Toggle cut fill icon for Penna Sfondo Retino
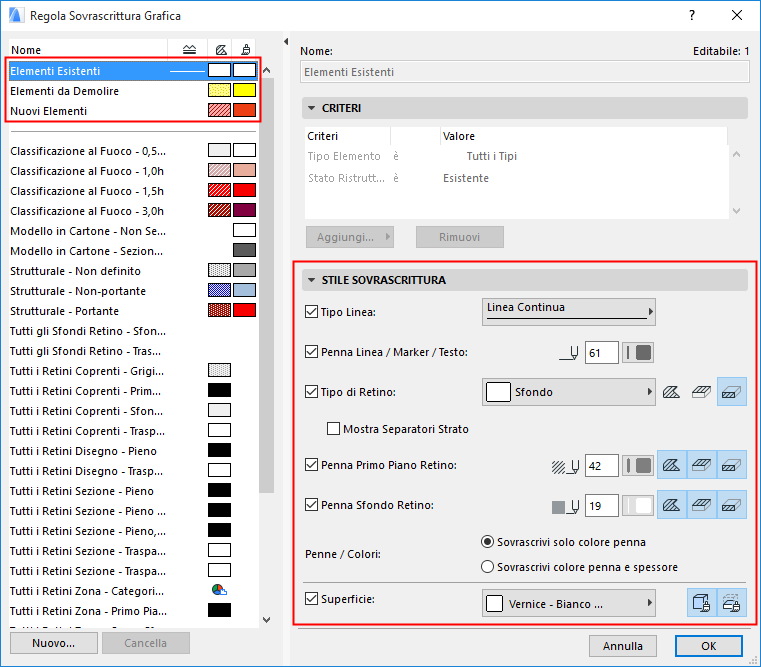The image size is (761, 667). (x=731, y=505)
